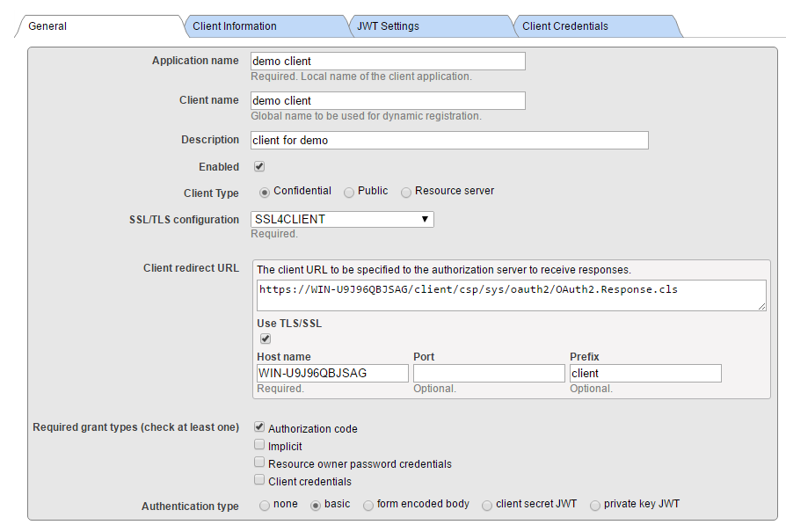Image resolution: width=786 pixels, height=532 pixels.
Task: Toggle the Use TLS/SSL checkbox
Action: tap(266, 339)
